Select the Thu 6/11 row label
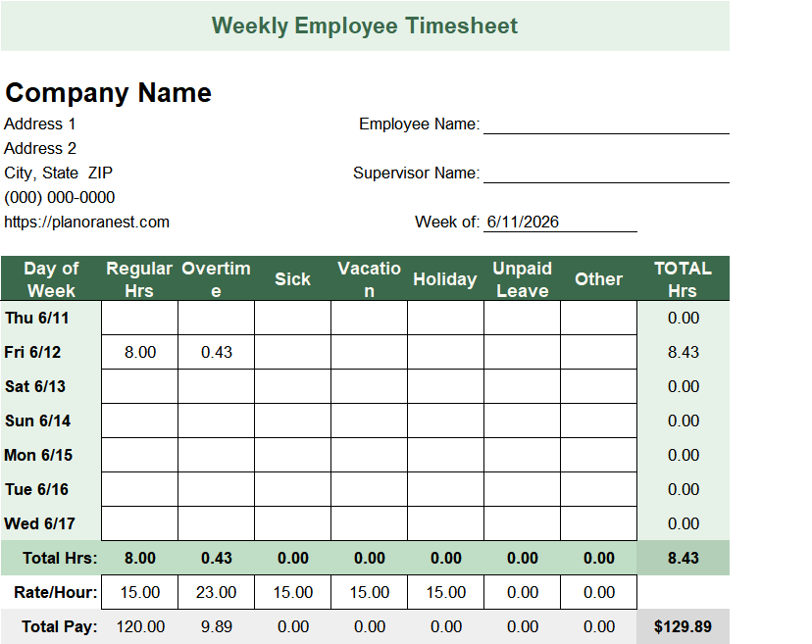Image resolution: width=812 pixels, height=644 pixels. coord(36,318)
